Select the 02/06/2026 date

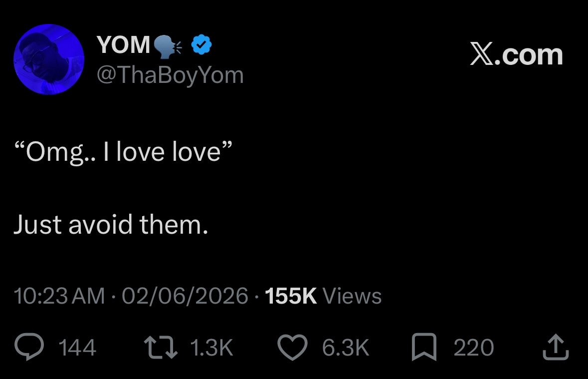click(185, 296)
